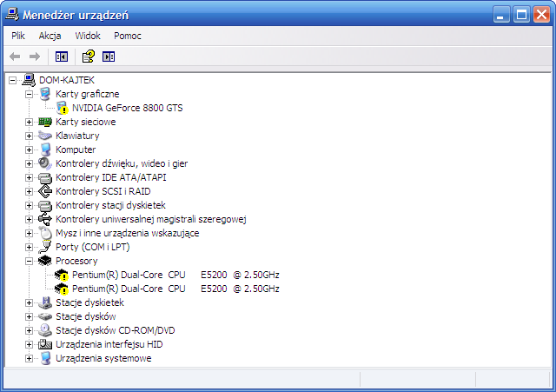556x392 pixels.
Task: Expand Urządzenia interfejsu HID branch
Action: 29,344
